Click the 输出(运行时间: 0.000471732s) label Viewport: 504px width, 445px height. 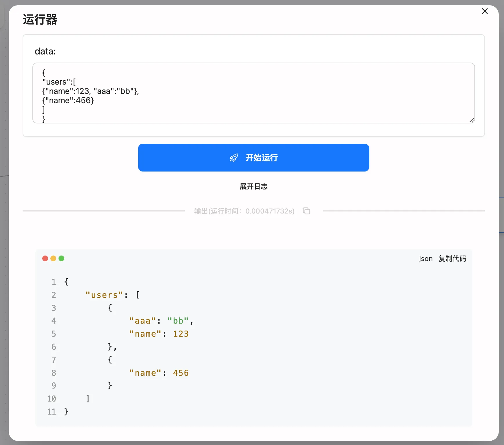tap(244, 211)
